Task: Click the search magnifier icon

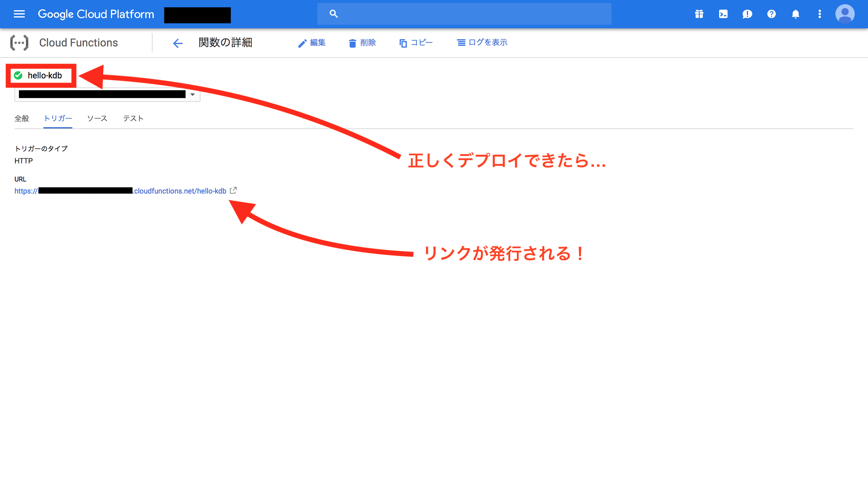Action: pos(333,14)
